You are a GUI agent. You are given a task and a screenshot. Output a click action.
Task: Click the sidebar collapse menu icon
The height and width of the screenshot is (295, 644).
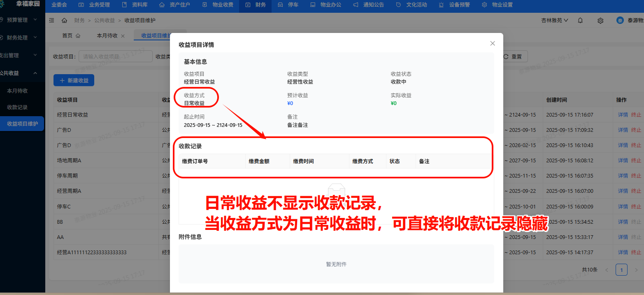(51, 20)
